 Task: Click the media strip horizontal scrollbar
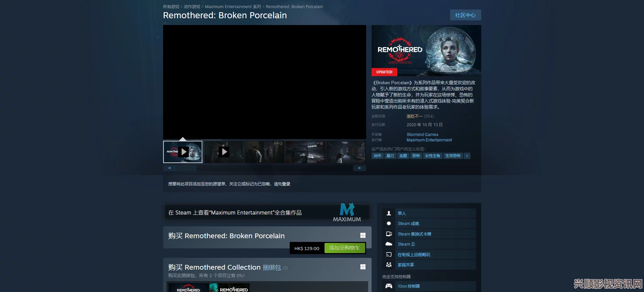click(264, 168)
